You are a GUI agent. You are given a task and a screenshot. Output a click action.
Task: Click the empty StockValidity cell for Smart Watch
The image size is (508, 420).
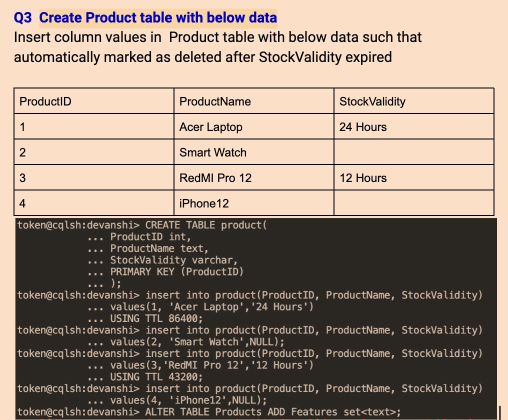click(414, 152)
